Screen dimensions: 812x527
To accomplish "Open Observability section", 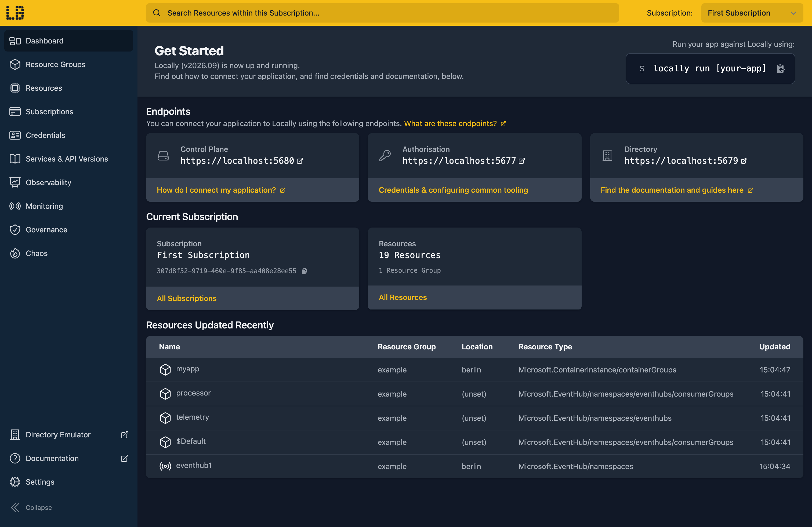I will click(x=68, y=182).
